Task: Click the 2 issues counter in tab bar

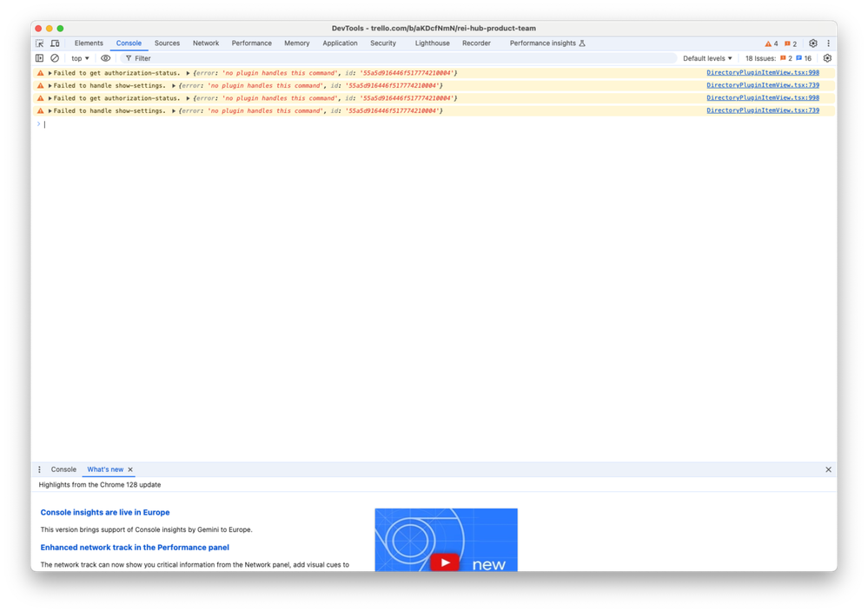Action: coord(791,43)
